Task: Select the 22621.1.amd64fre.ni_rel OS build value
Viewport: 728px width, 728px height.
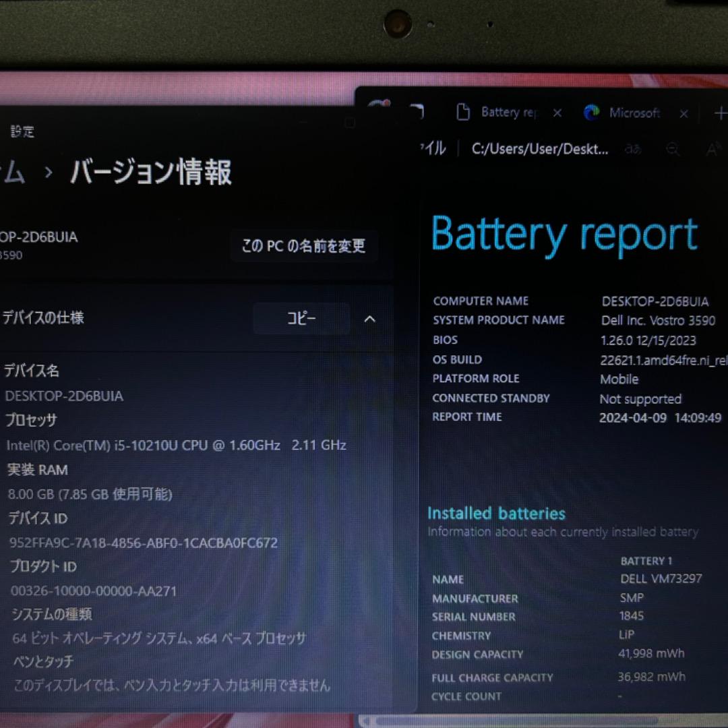Action: pyautogui.click(x=664, y=360)
